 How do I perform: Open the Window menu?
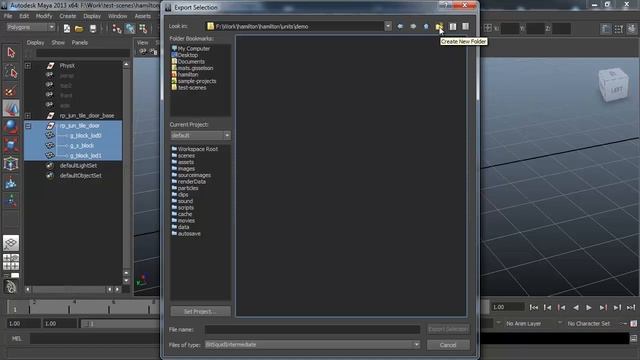click(118, 16)
